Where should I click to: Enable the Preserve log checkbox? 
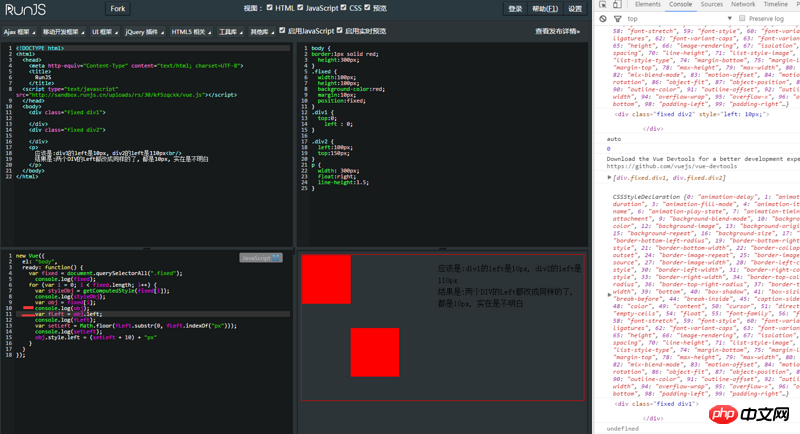[x=741, y=18]
